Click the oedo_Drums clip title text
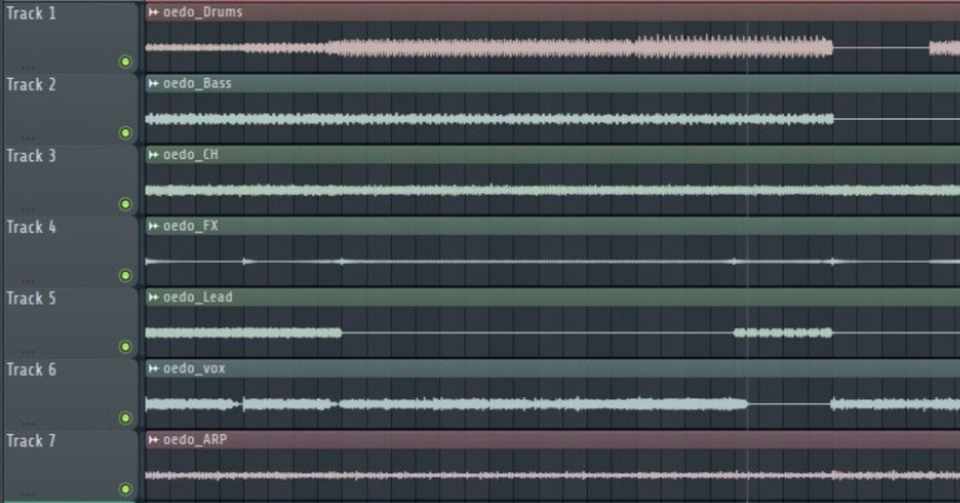The width and height of the screenshot is (960, 503). (203, 12)
